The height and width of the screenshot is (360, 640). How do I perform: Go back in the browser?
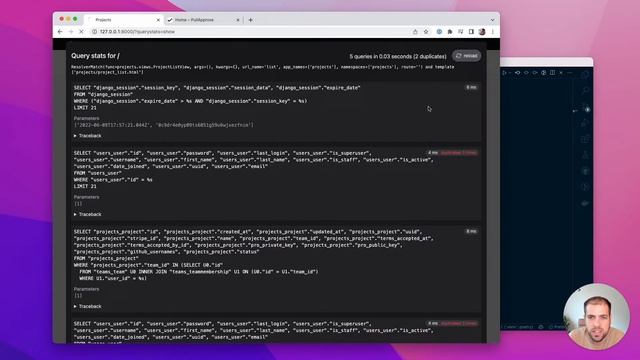click(x=60, y=31)
